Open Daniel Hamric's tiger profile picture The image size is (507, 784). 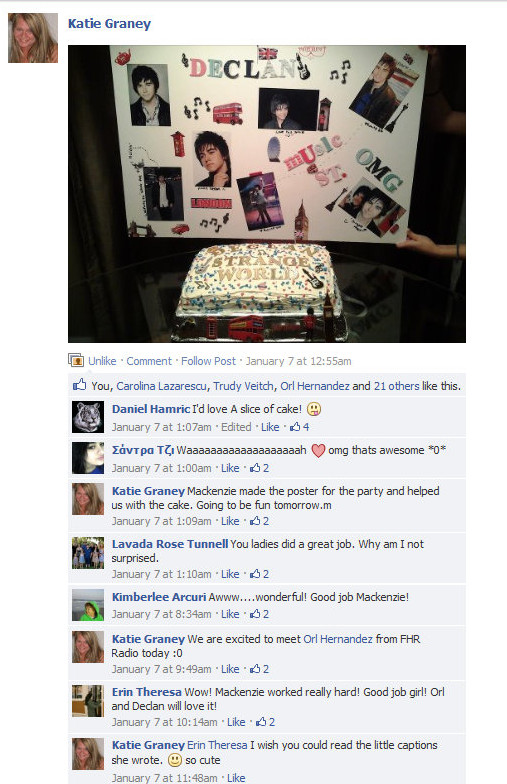88,417
